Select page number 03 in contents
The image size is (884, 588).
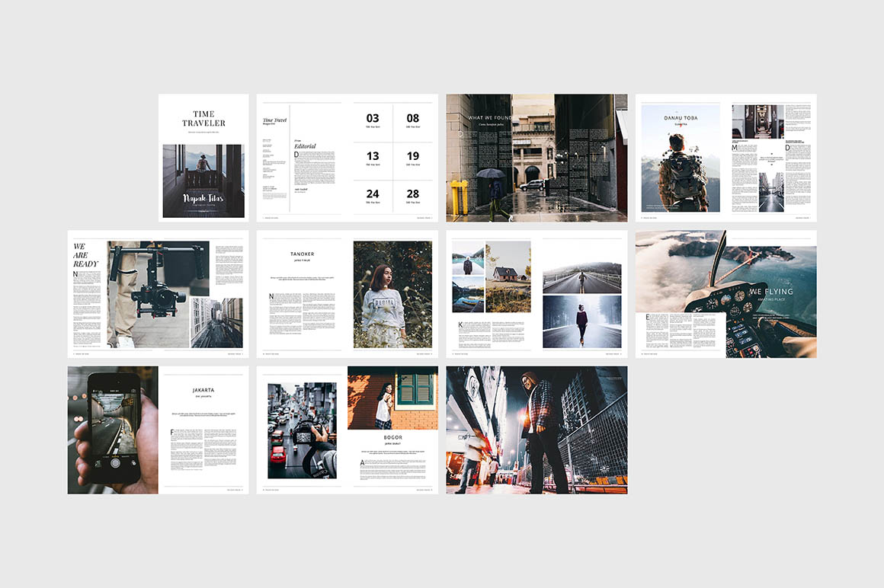point(373,118)
